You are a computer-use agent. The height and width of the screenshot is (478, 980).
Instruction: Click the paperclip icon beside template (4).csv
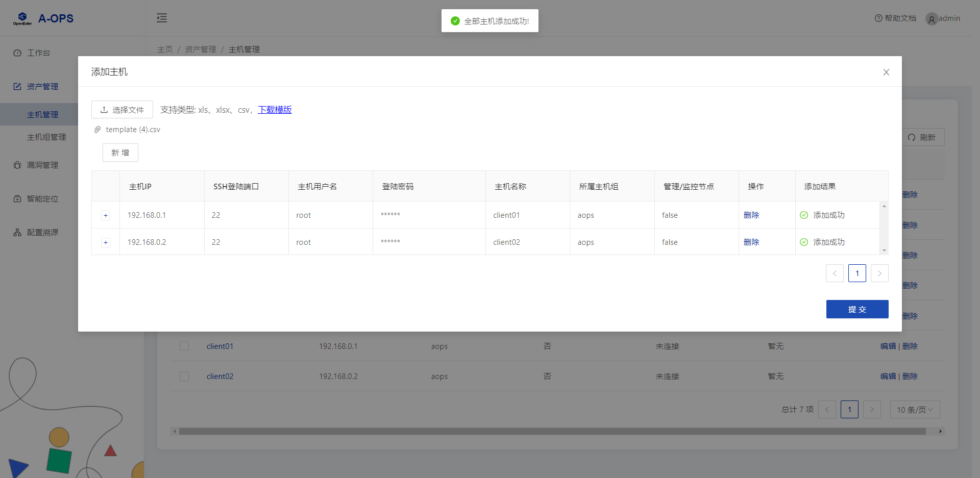pyautogui.click(x=97, y=130)
